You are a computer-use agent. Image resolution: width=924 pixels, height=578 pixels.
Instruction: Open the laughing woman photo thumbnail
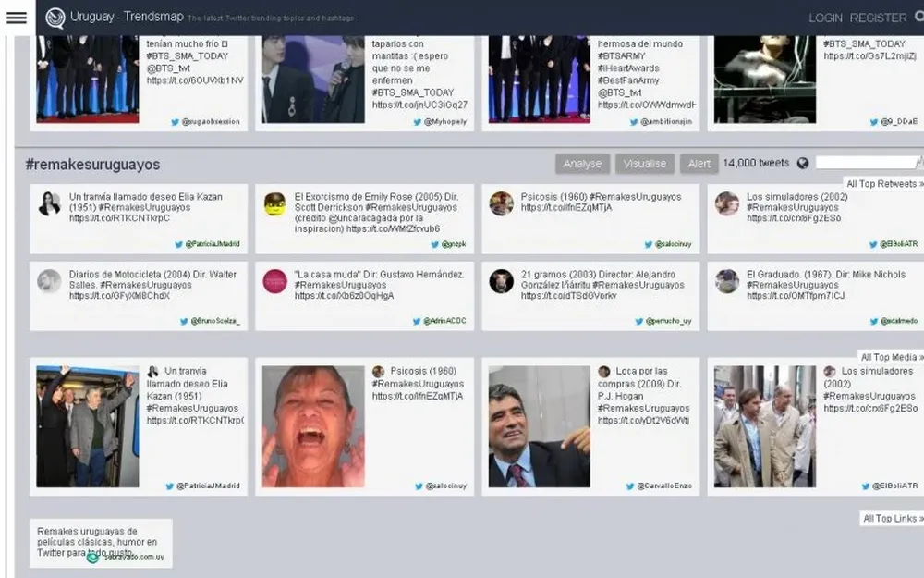[x=313, y=426]
